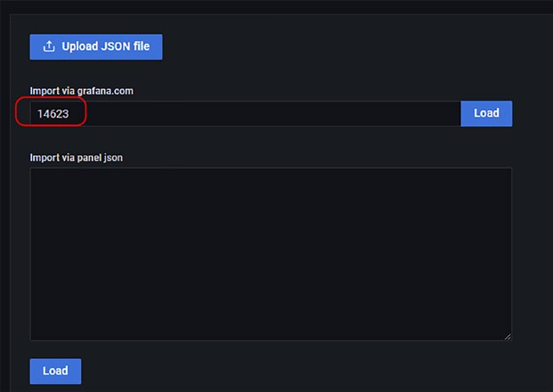
Task: Click the grafana.com dashboard ID field
Action: point(246,114)
